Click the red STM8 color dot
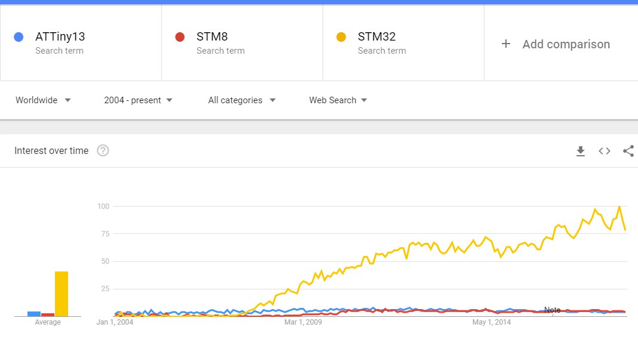 pos(180,37)
